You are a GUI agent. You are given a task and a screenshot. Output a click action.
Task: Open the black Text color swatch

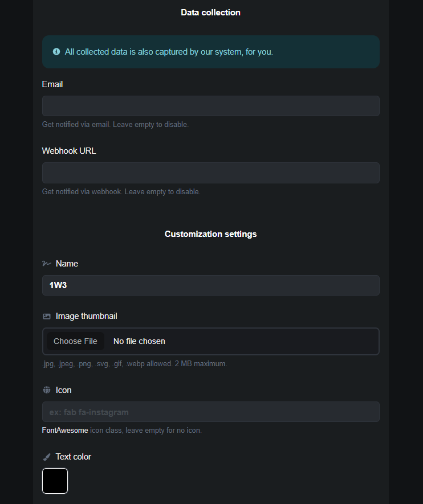click(55, 481)
